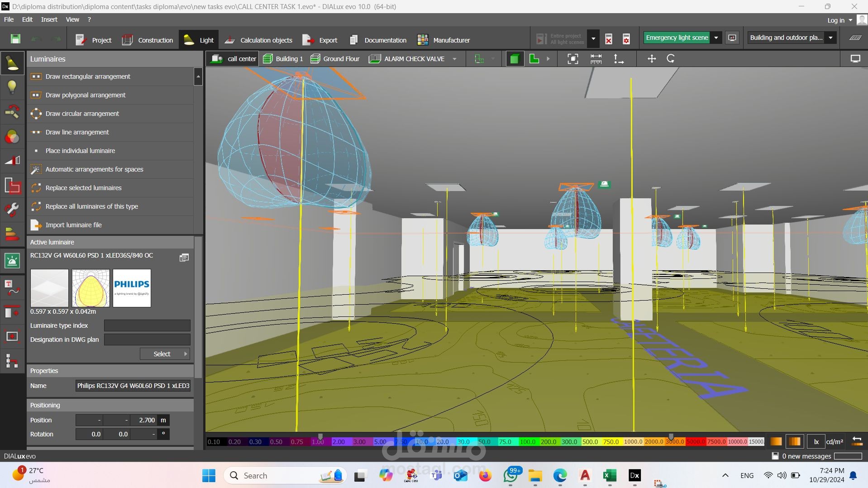
Task: Click the zoom-to-fit view icon
Action: point(572,59)
